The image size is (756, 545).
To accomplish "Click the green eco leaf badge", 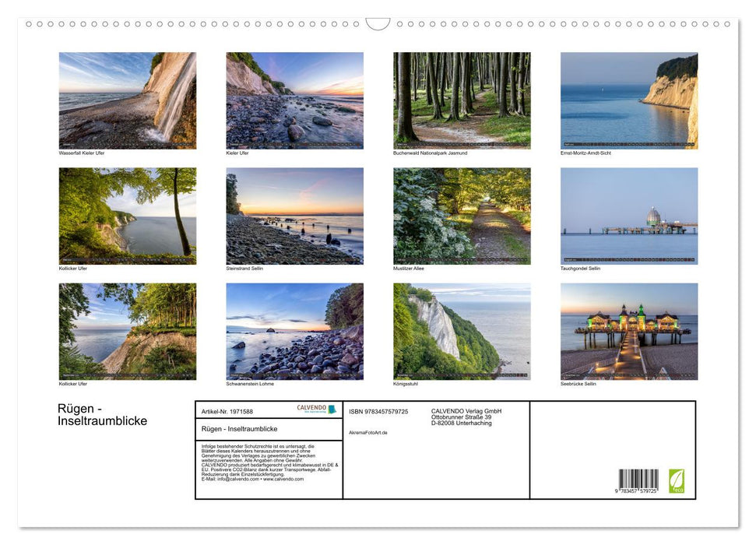I will click(677, 480).
